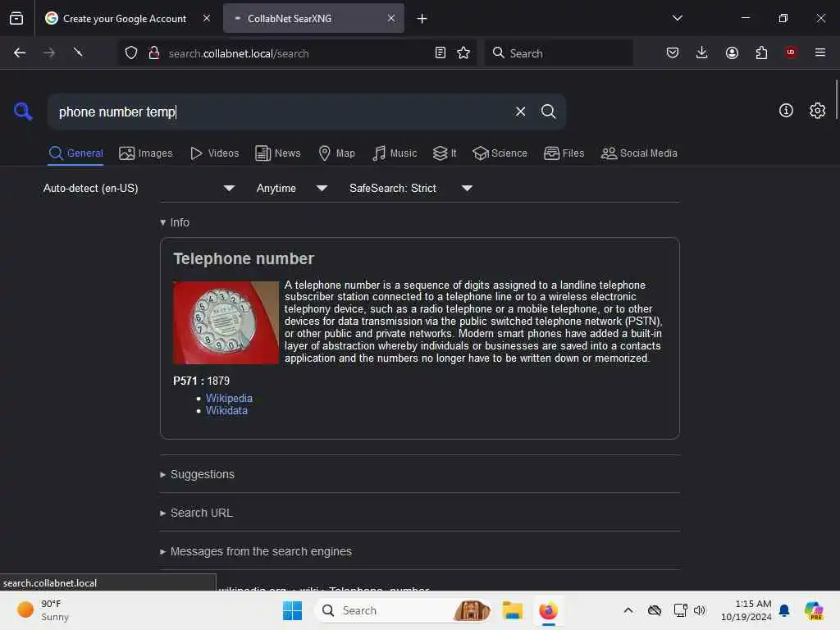Open the taskbar clock and date
The height and width of the screenshot is (630, 840).
746,610
